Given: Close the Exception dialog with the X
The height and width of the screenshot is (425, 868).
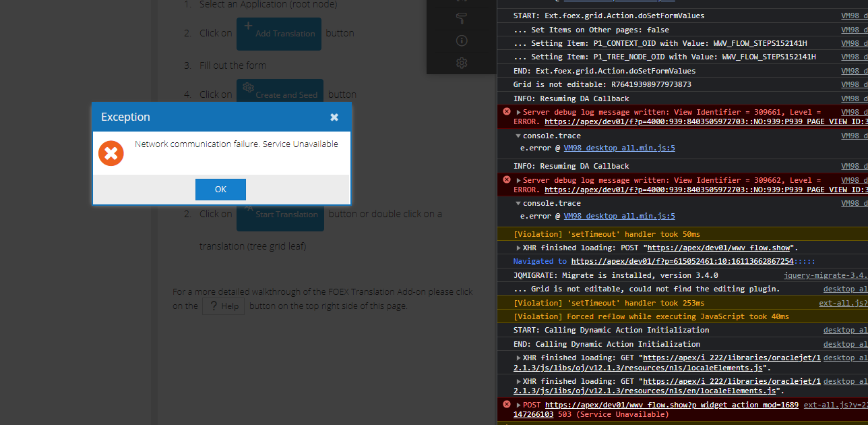Looking at the screenshot, I should pos(334,117).
